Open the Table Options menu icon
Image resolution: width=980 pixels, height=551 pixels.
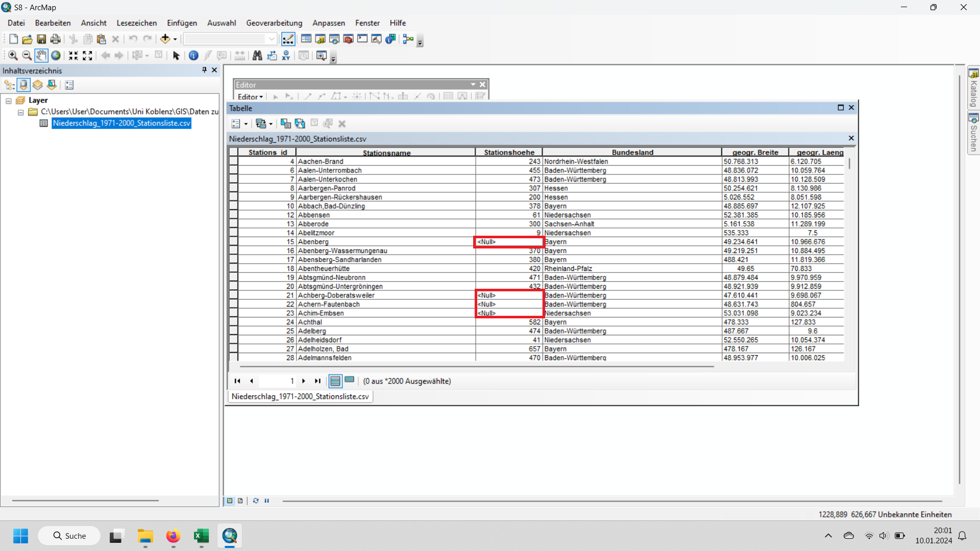tap(239, 124)
